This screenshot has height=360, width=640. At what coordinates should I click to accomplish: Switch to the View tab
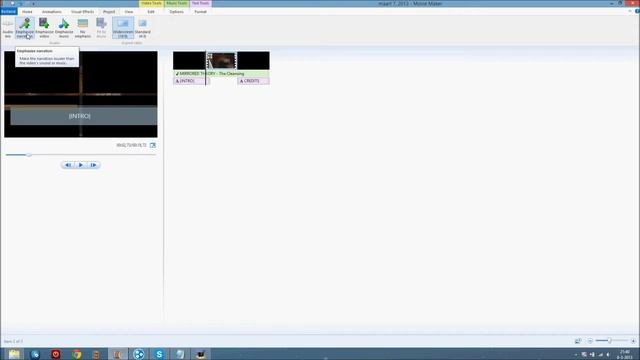[x=129, y=12]
